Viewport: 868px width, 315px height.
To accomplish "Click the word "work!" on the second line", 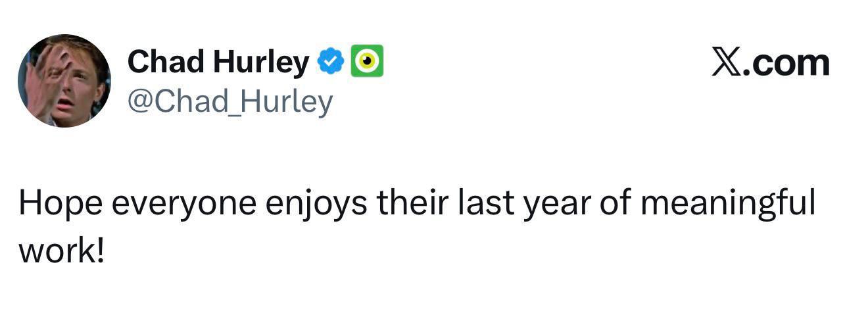I will click(62, 251).
